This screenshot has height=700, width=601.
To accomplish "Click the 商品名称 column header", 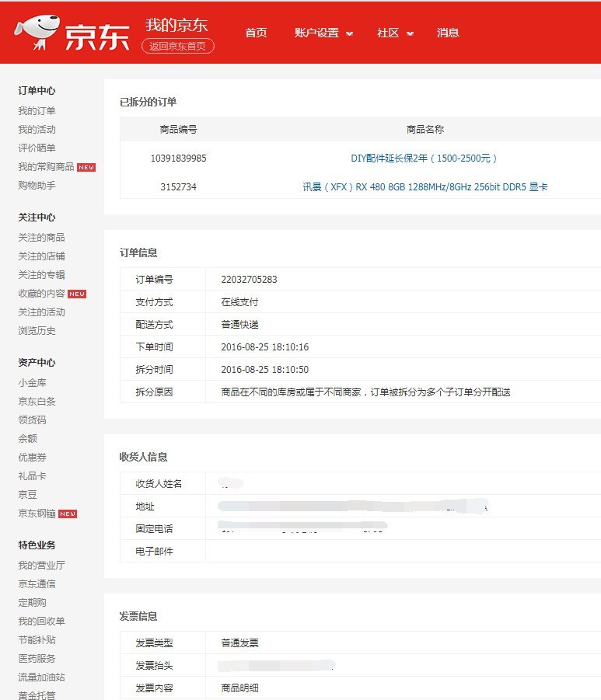I will (x=425, y=130).
